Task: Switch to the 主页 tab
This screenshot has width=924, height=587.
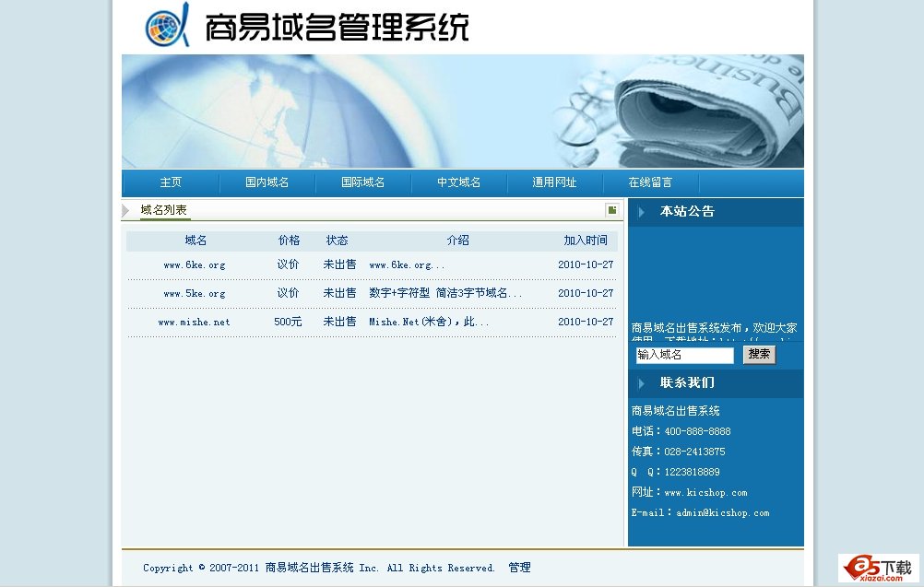Action: (171, 182)
